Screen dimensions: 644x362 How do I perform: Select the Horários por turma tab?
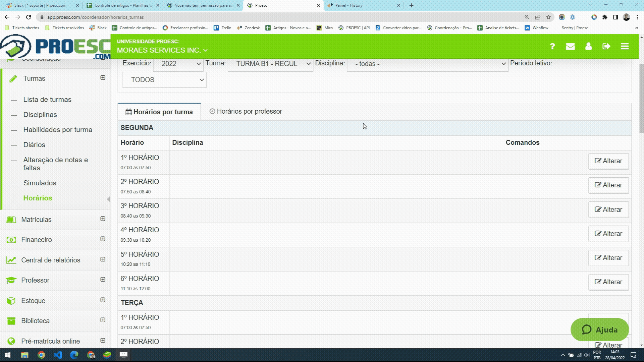[x=159, y=112]
